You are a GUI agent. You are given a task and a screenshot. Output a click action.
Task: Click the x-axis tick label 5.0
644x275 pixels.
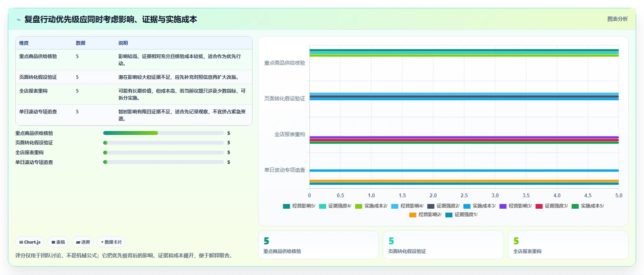point(619,195)
